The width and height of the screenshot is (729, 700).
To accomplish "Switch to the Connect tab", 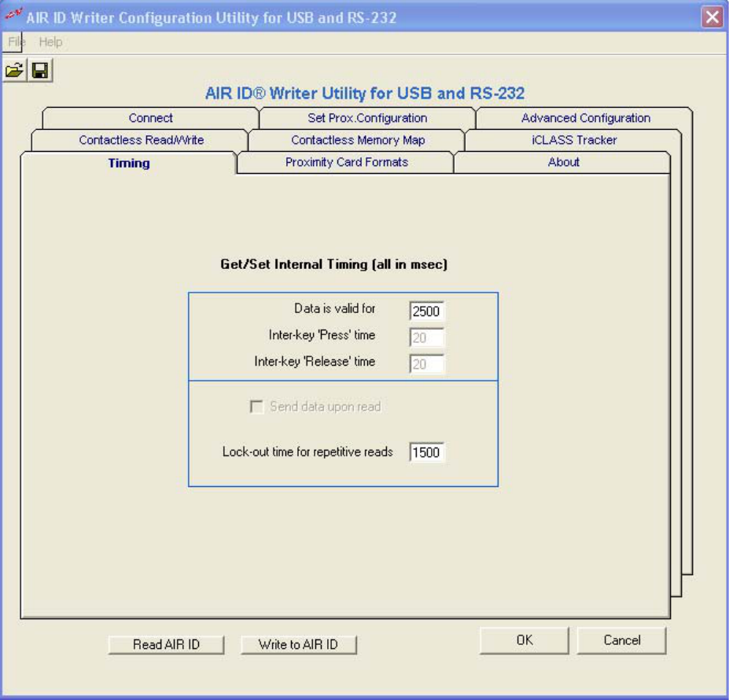I will tap(151, 118).
